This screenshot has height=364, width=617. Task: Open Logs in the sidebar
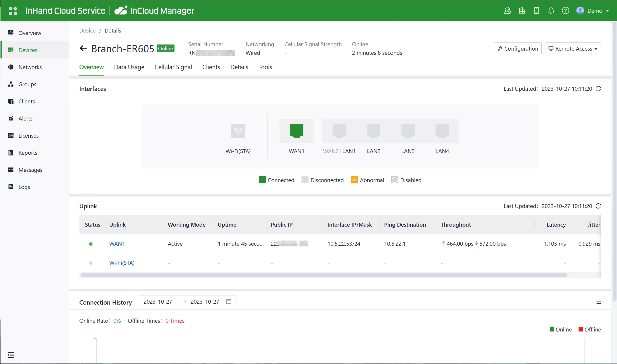tap(35, 187)
